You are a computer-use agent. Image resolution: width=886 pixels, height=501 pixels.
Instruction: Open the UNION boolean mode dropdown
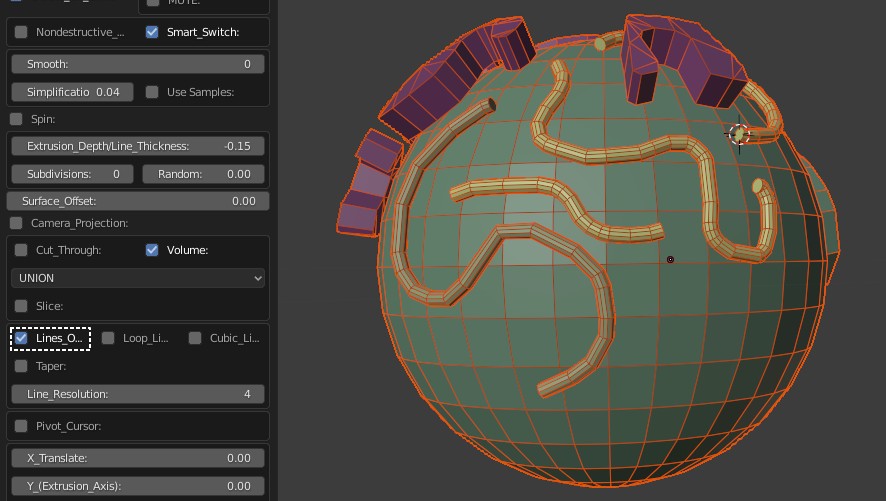138,278
